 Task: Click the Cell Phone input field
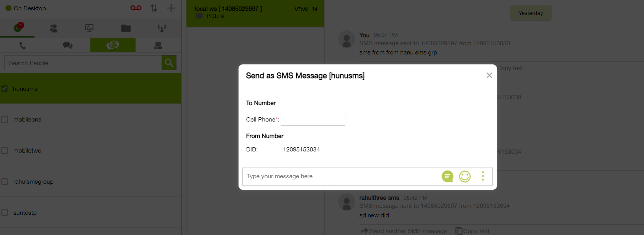click(x=313, y=119)
